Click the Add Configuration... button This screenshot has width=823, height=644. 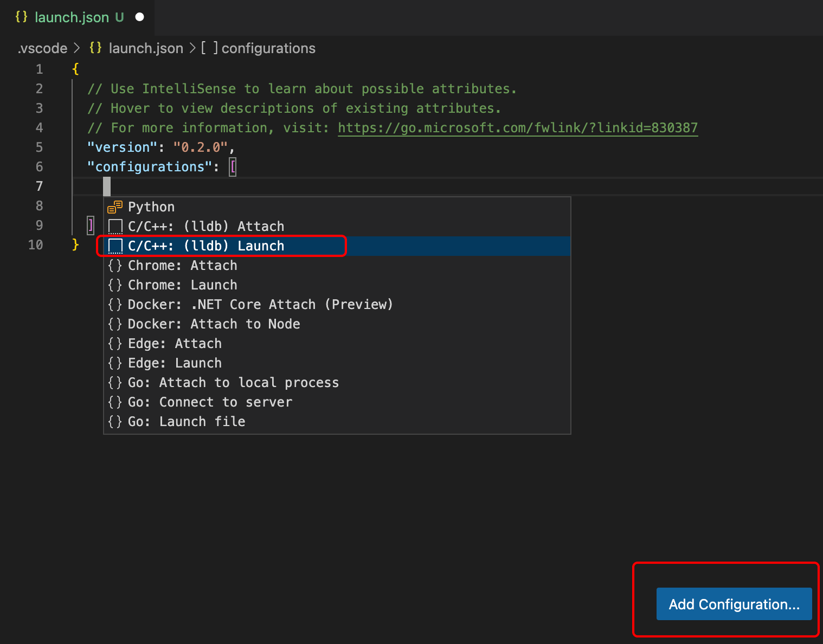(x=734, y=604)
